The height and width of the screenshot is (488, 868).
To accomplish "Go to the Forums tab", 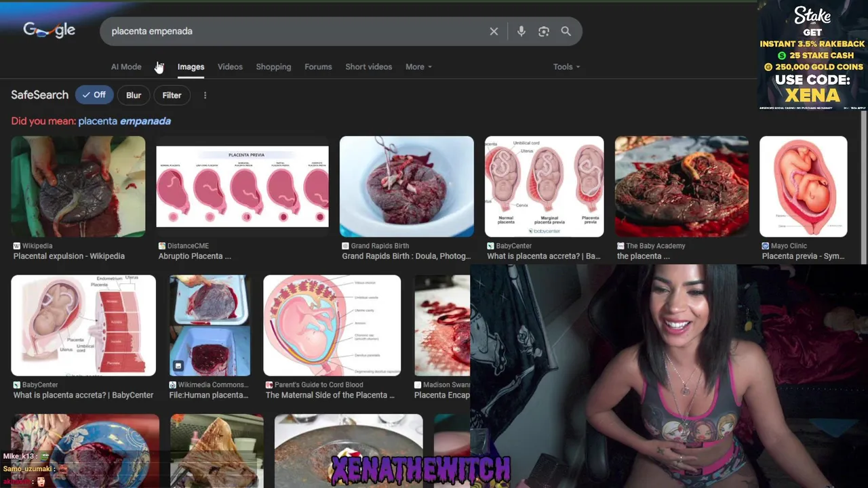I will tap(318, 67).
